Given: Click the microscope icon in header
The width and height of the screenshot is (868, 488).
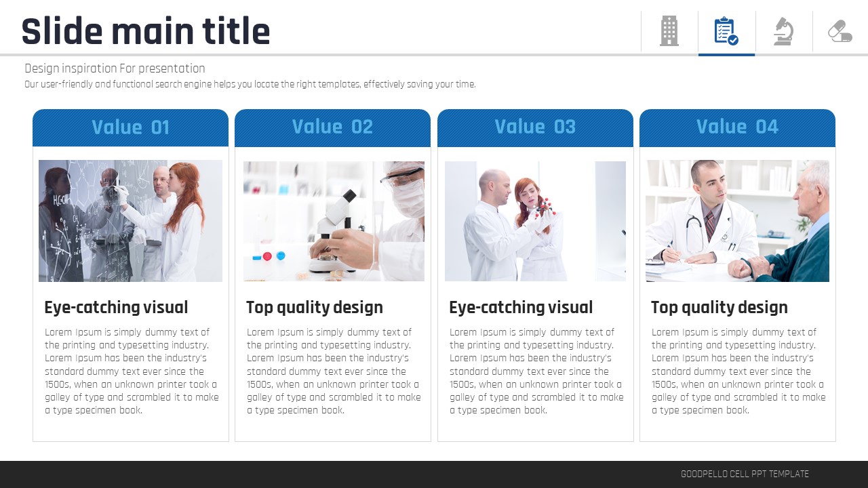Looking at the screenshot, I should 783,31.
